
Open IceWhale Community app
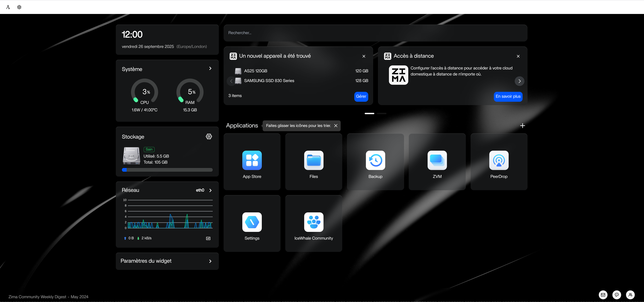click(313, 222)
